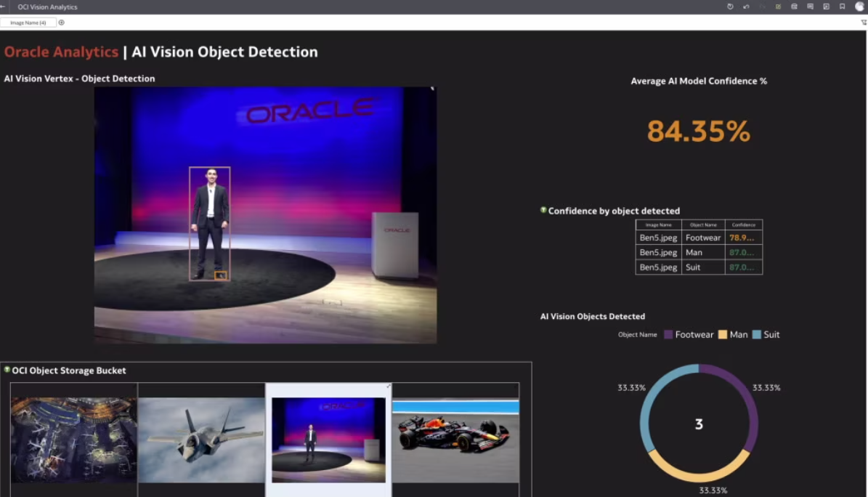The height and width of the screenshot is (497, 868).
Task: Click the Man yellow legend swatch
Action: 723,335
